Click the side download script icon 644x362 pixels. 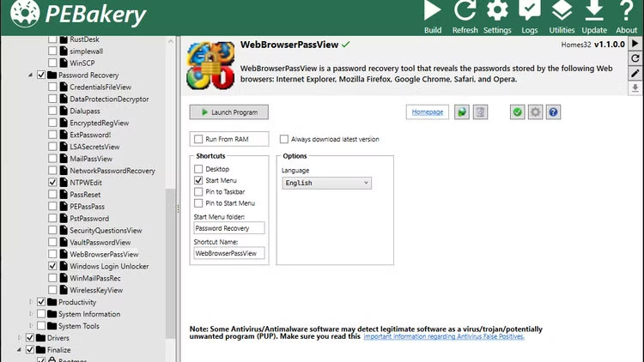coord(635,87)
